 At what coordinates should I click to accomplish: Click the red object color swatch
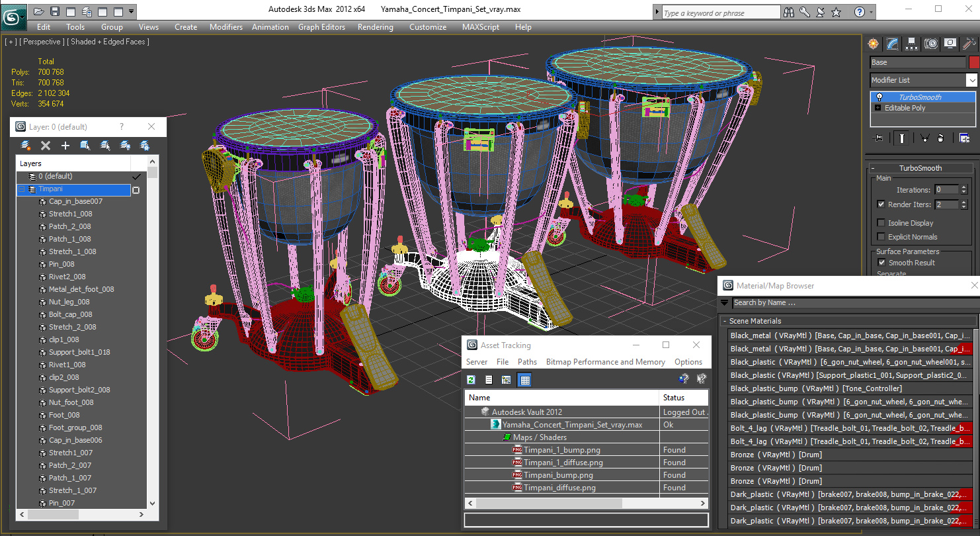coord(973,62)
